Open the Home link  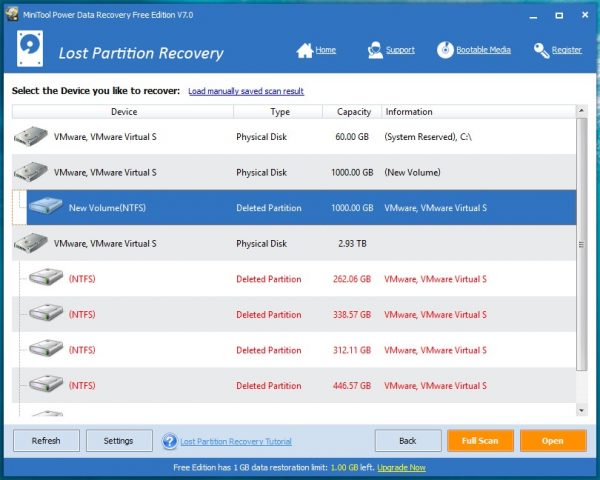326,50
